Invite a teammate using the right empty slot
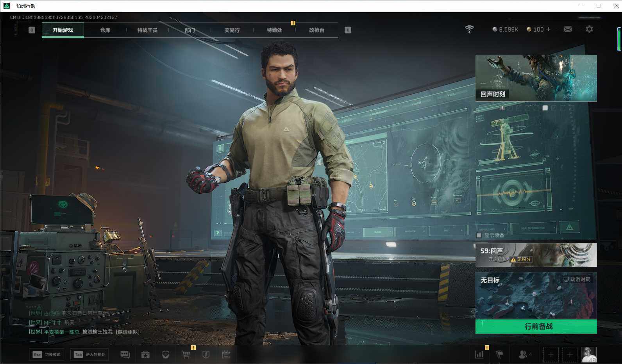The width and height of the screenshot is (622, 364). [570, 355]
